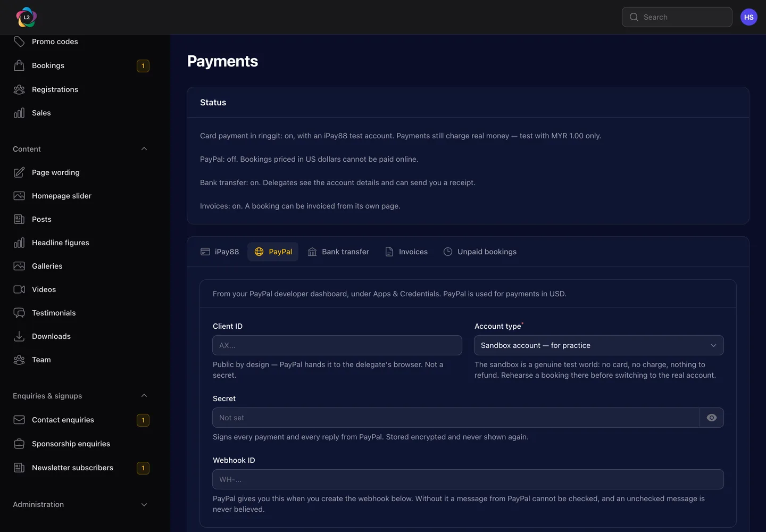The width and height of the screenshot is (766, 532).
Task: Switch to the iPay88 tab
Action: (220, 252)
